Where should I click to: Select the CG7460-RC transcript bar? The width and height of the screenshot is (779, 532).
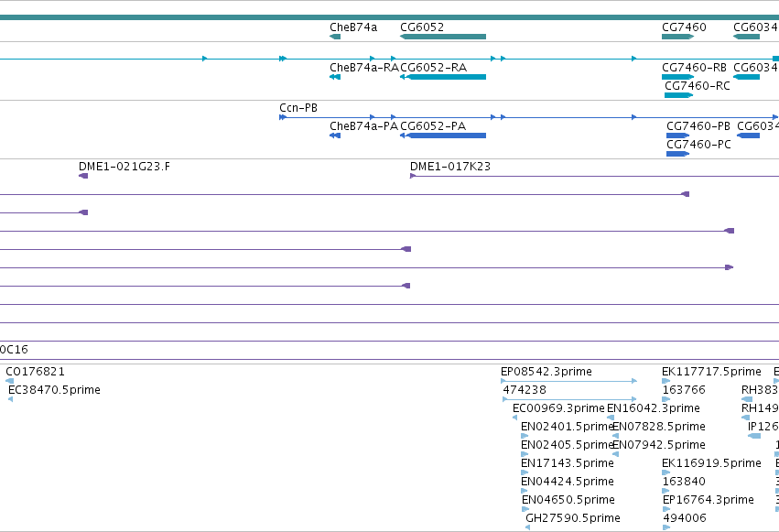click(678, 95)
